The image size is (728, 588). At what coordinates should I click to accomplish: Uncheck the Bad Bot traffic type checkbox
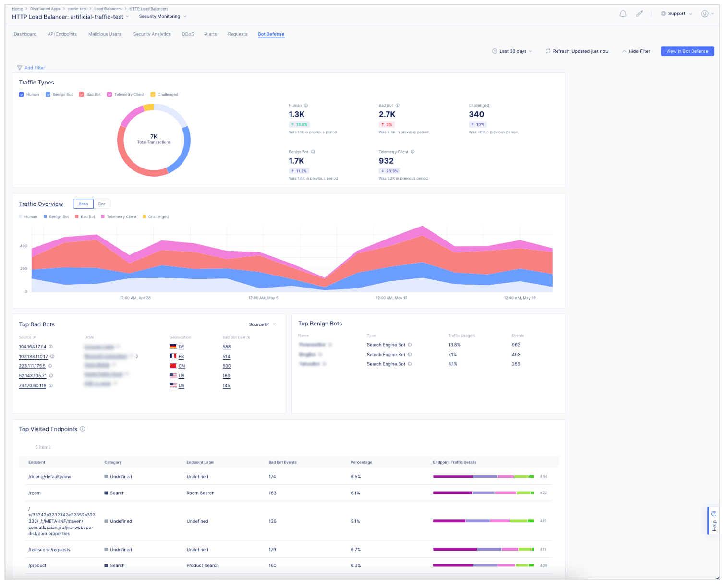coord(82,95)
